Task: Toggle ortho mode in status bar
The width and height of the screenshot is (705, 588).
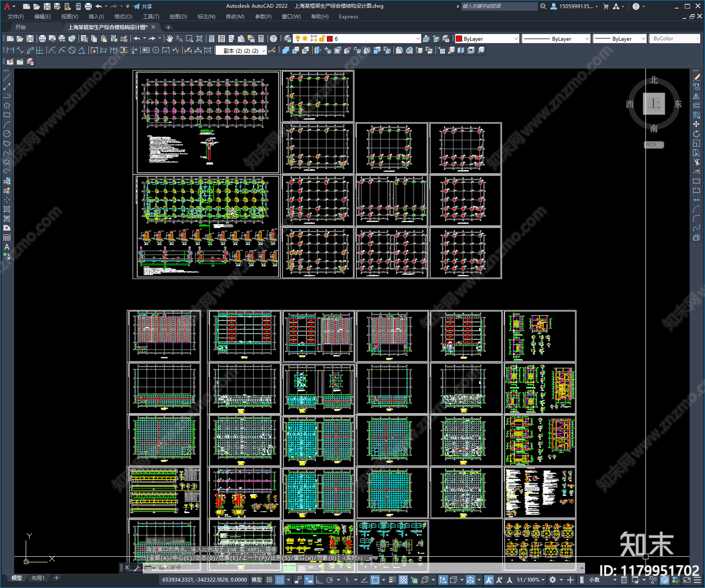Action: point(319,580)
